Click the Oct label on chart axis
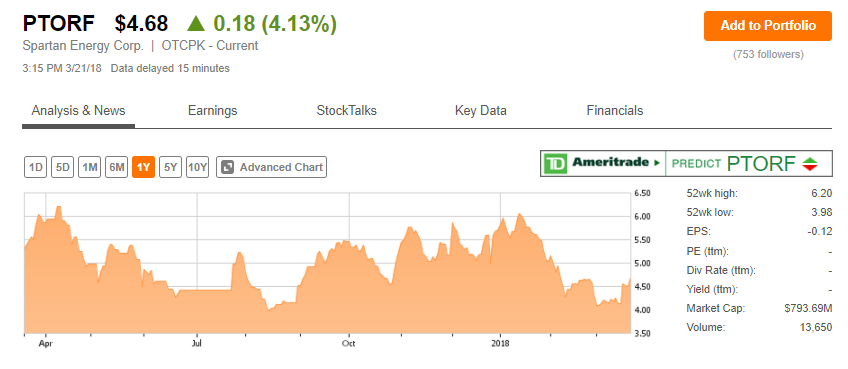This screenshot has width=848, height=369. tap(349, 343)
